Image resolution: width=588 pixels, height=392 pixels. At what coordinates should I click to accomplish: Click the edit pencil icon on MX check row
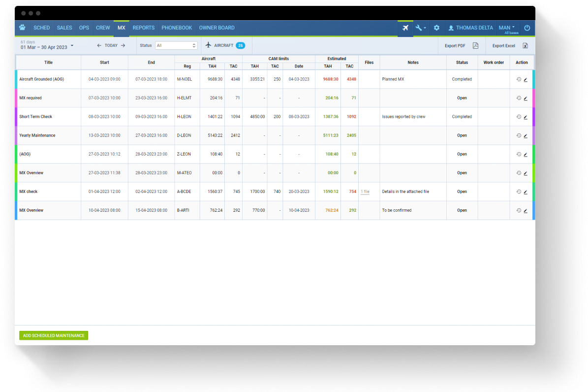[x=525, y=192]
